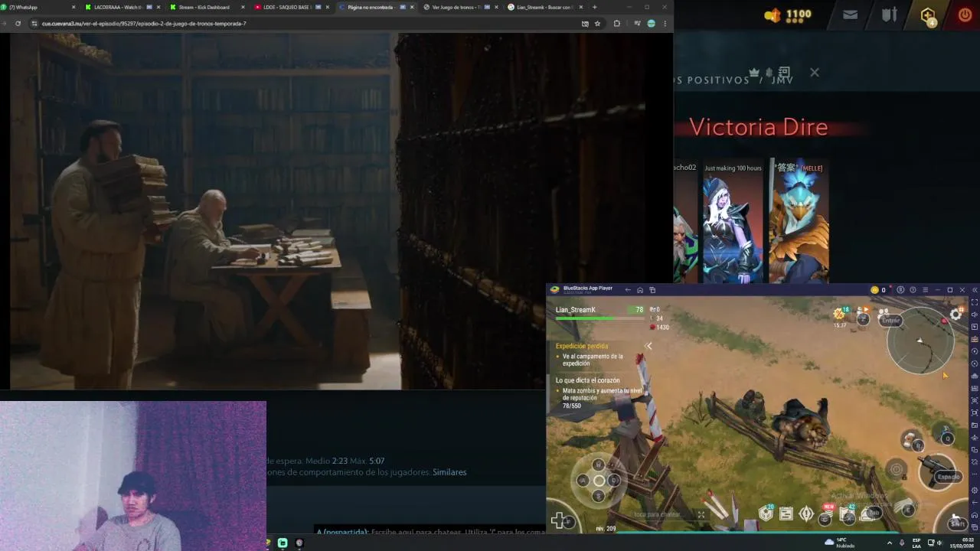Select the Just making 100 hours hero card
This screenshot has width=980, height=551.
click(733, 222)
